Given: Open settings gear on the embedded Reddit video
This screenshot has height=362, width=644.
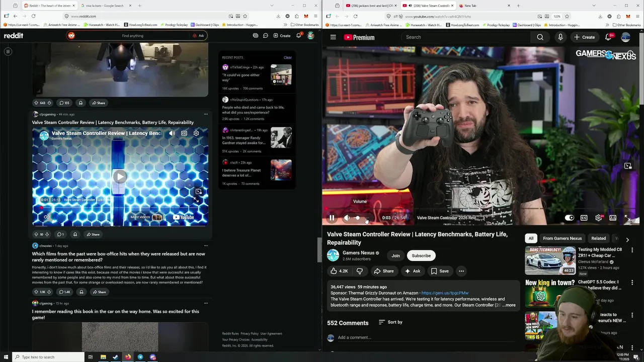Looking at the screenshot, I should (x=196, y=133).
